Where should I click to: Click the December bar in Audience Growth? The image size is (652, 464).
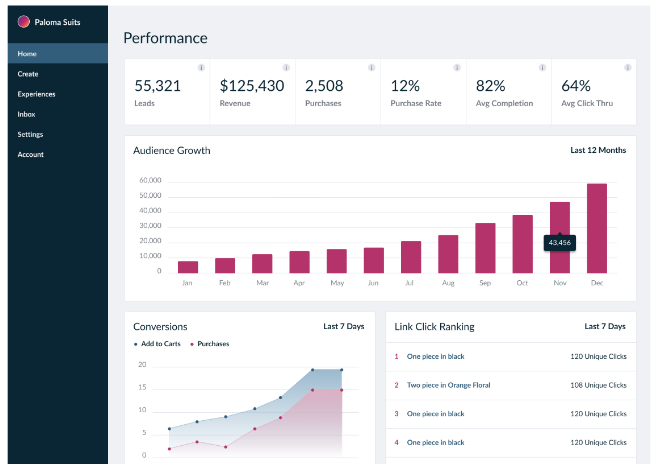pos(597,228)
